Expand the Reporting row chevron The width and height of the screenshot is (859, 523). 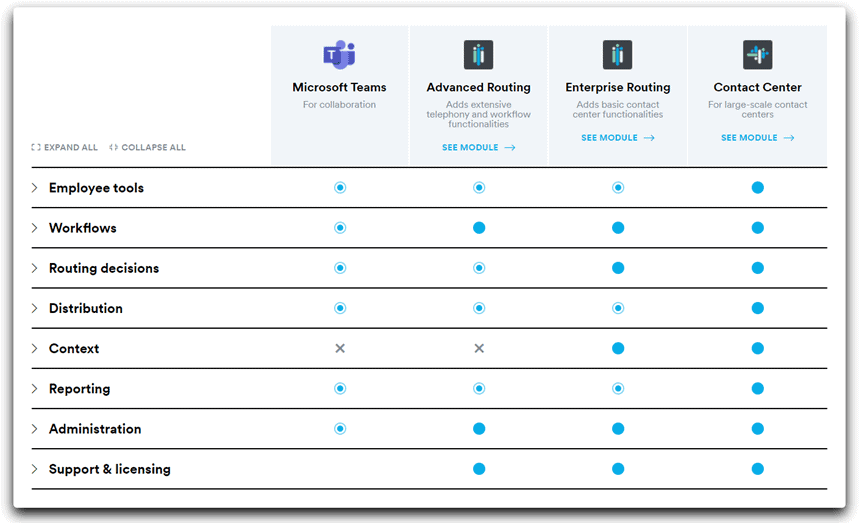point(35,389)
